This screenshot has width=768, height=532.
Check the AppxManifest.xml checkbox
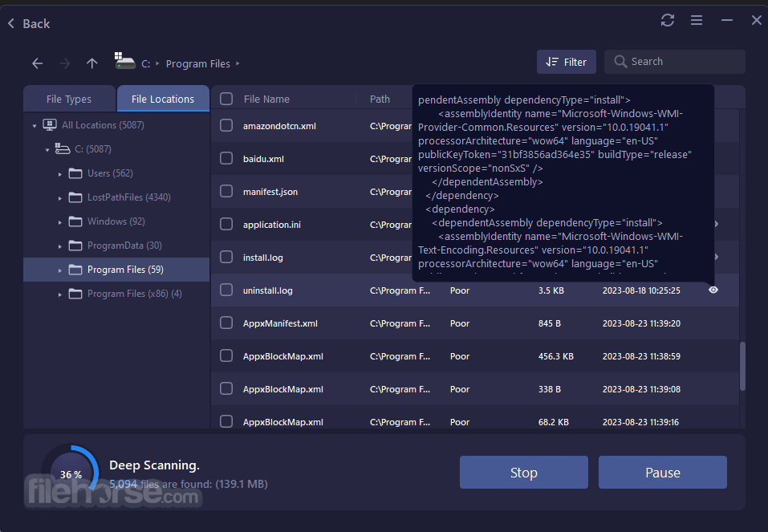[226, 323]
